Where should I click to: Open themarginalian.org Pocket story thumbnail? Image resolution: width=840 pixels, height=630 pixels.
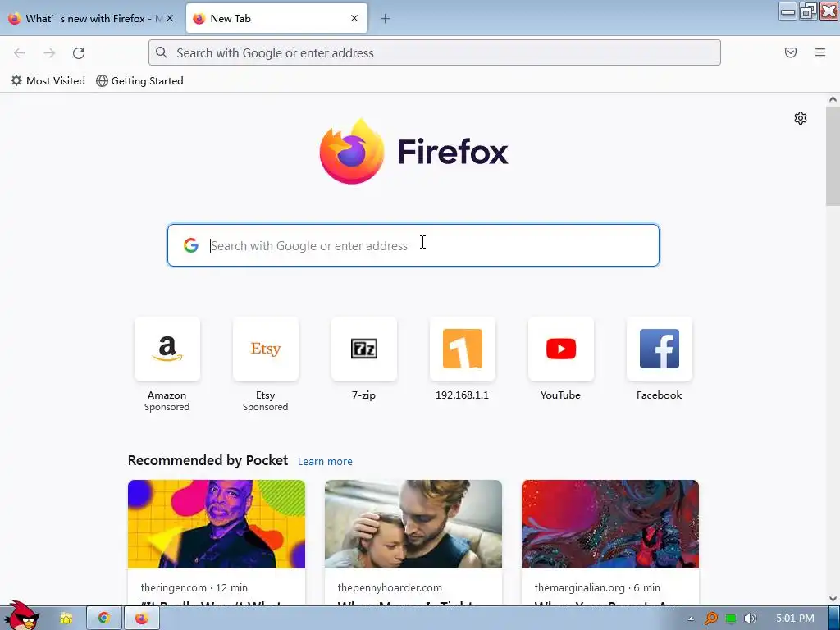tap(610, 524)
